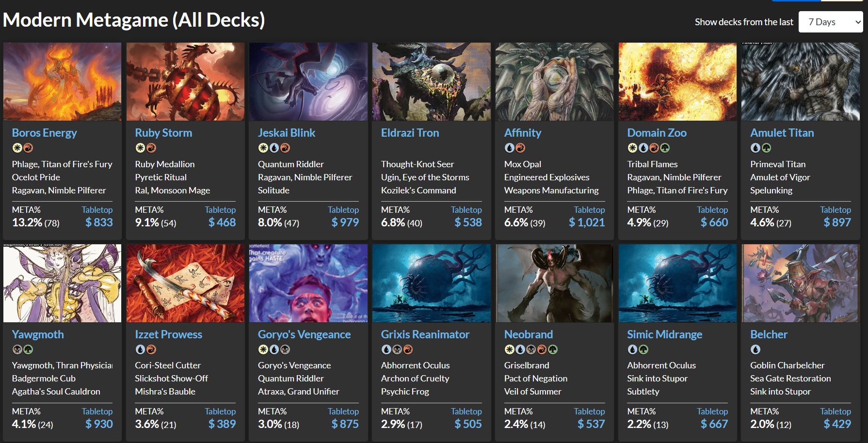Image resolution: width=868 pixels, height=443 pixels.
Task: View the Goryo's Vengeance deck link
Action: (304, 334)
